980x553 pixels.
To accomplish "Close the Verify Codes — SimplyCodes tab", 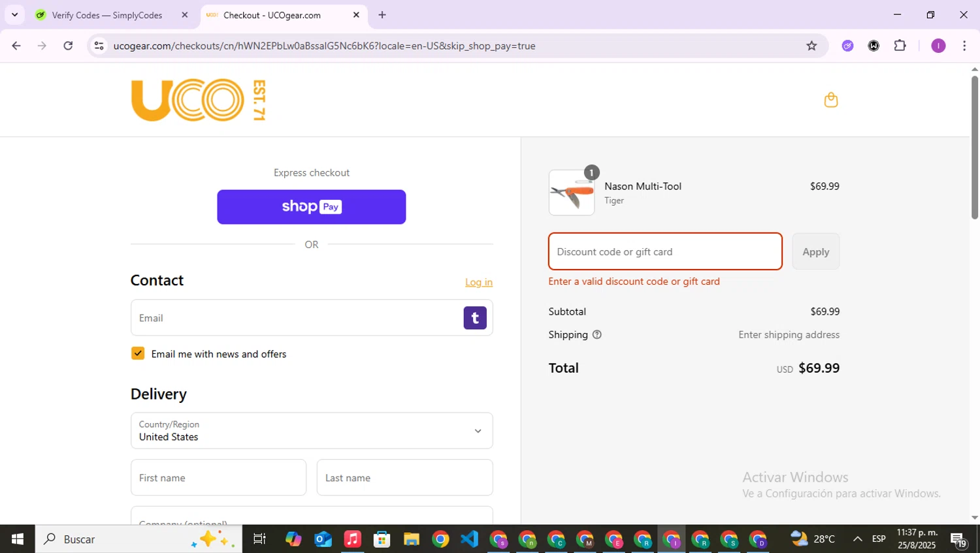I will tap(185, 15).
